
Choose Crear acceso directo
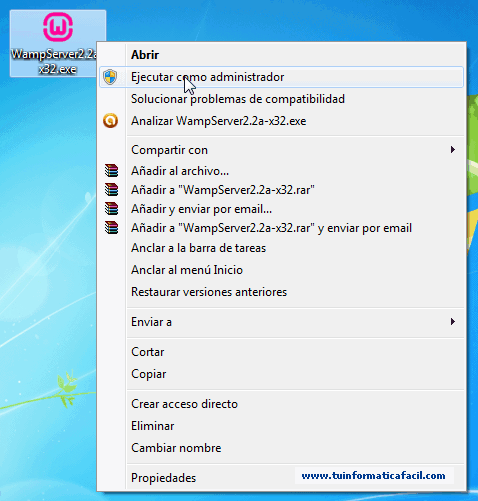click(x=281, y=404)
